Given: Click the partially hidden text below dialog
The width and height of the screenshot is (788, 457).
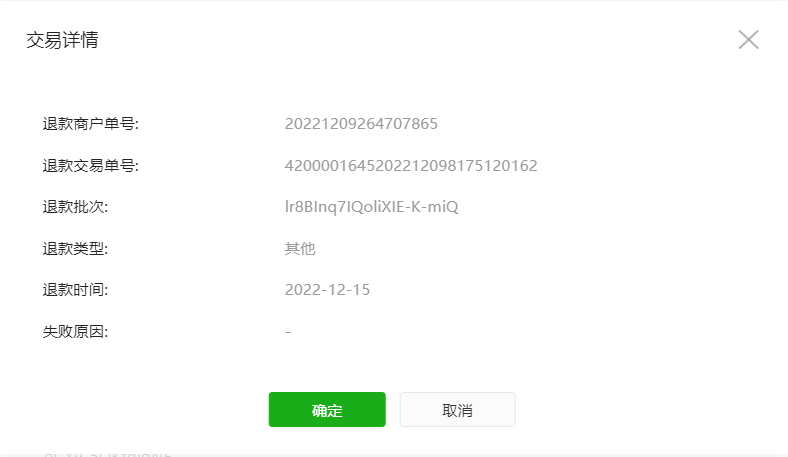Looking at the screenshot, I should 108,454.
